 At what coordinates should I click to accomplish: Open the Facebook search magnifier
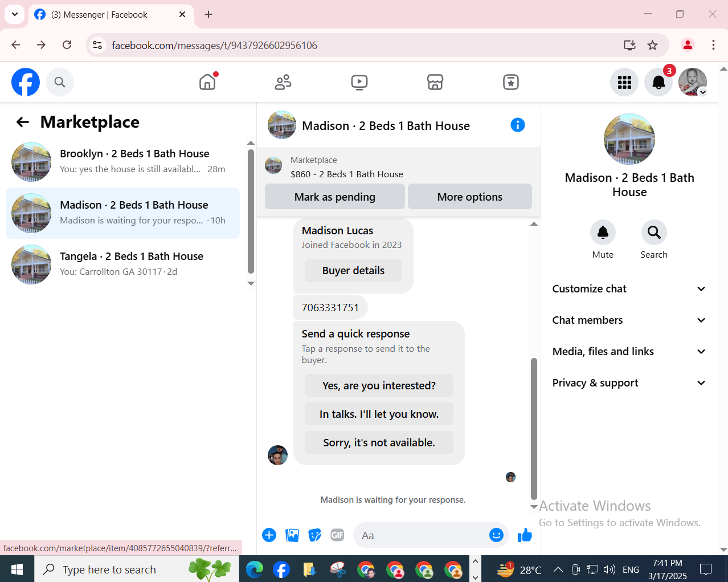60,82
